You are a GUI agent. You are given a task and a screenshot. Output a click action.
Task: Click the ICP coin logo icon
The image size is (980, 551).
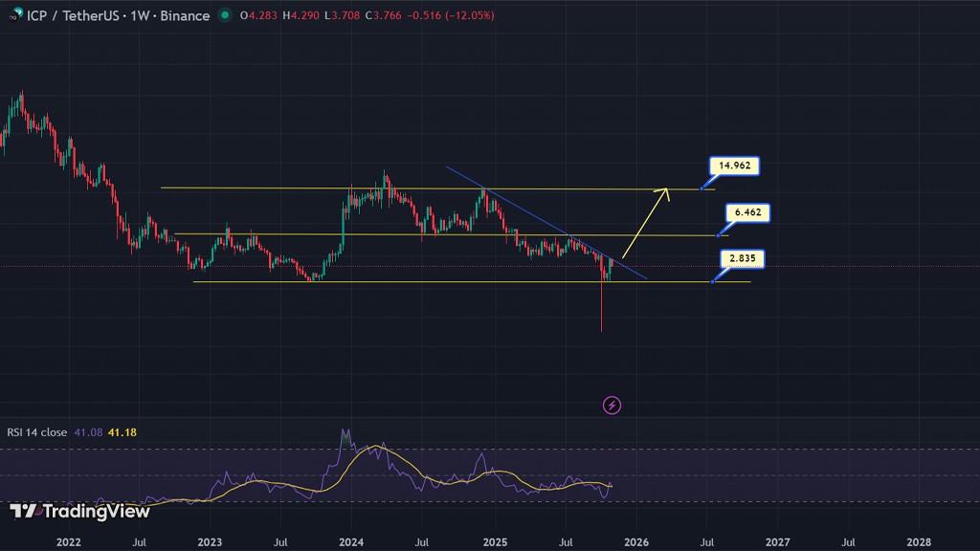coord(14,15)
